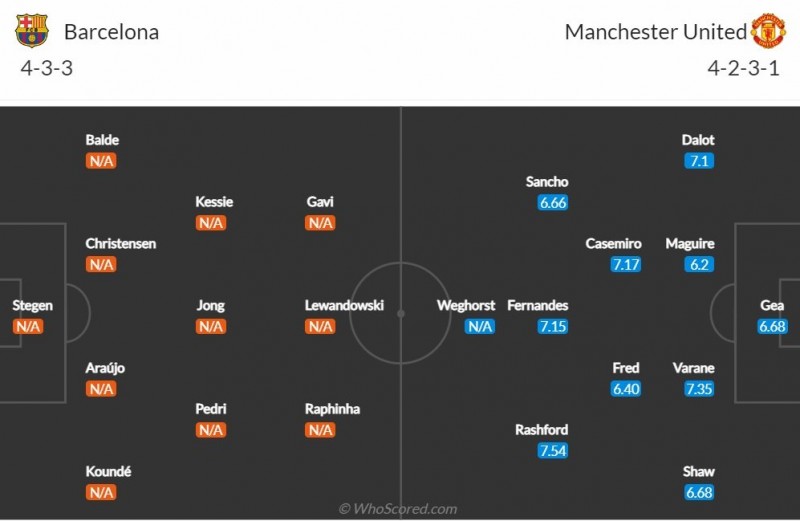800x521 pixels.
Task: Click Rashford's 7.54 rating badge
Action: (x=553, y=450)
